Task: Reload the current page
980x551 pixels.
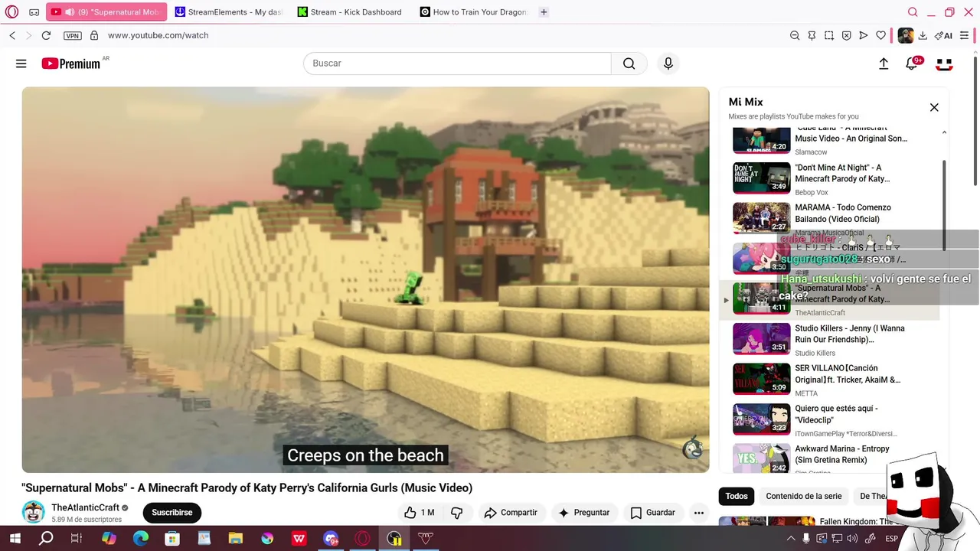Action: 46,35
